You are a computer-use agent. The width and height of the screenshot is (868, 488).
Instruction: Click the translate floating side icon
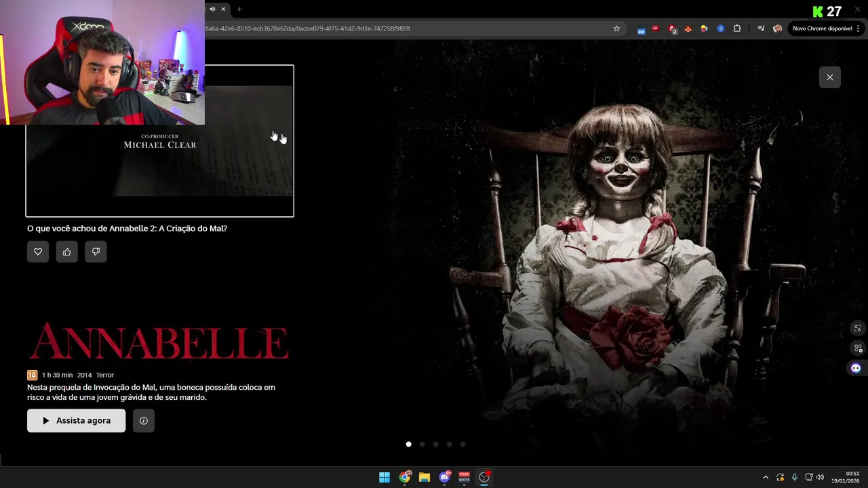pos(857,328)
